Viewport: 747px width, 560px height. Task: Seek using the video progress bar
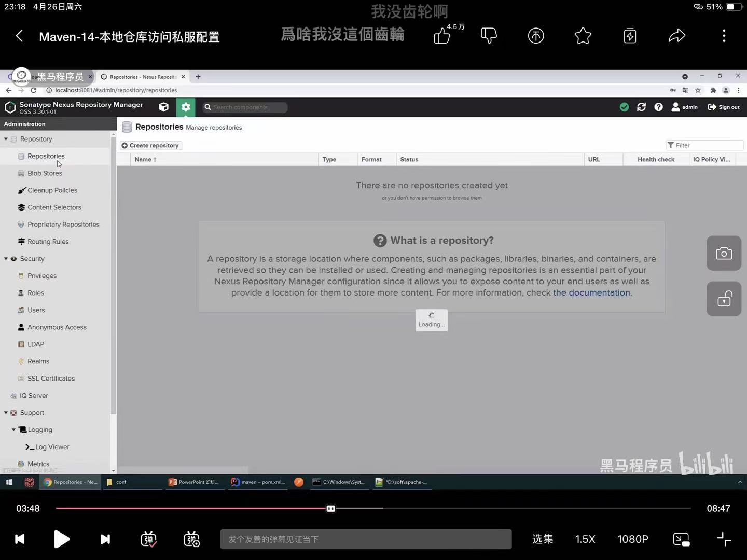pyautogui.click(x=374, y=508)
